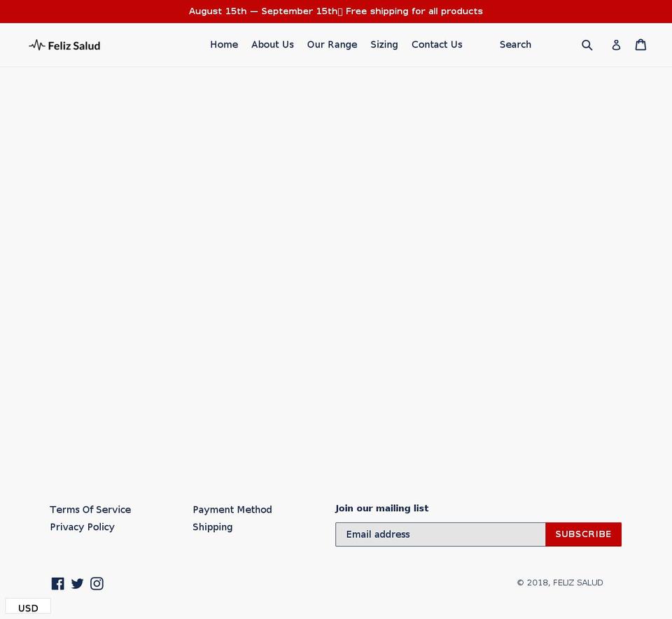Open the Shipping footer link
Image resolution: width=672 pixels, height=619 pixels.
(x=213, y=527)
